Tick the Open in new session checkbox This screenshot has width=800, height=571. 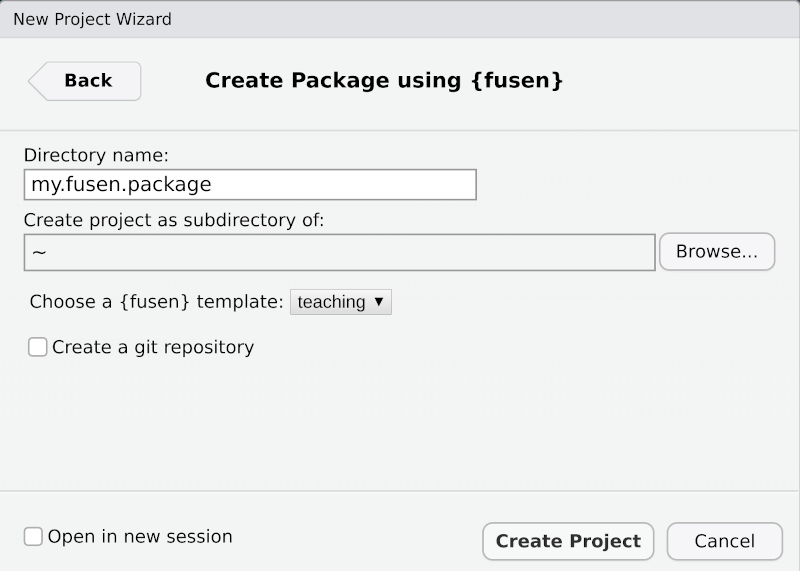(34, 537)
